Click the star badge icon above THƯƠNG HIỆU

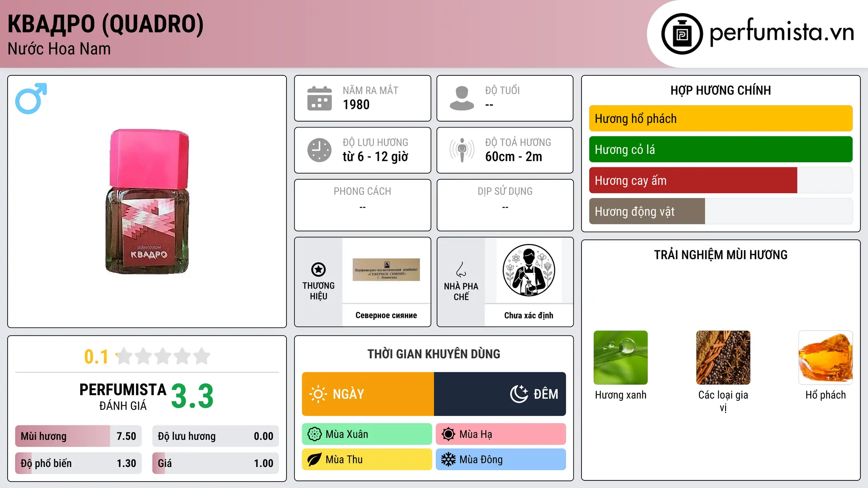[x=318, y=269]
